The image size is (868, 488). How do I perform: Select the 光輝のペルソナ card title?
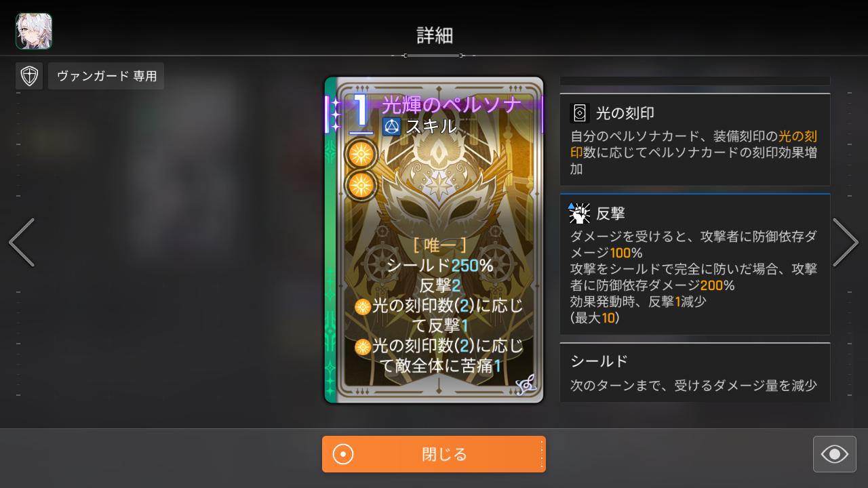(x=452, y=104)
